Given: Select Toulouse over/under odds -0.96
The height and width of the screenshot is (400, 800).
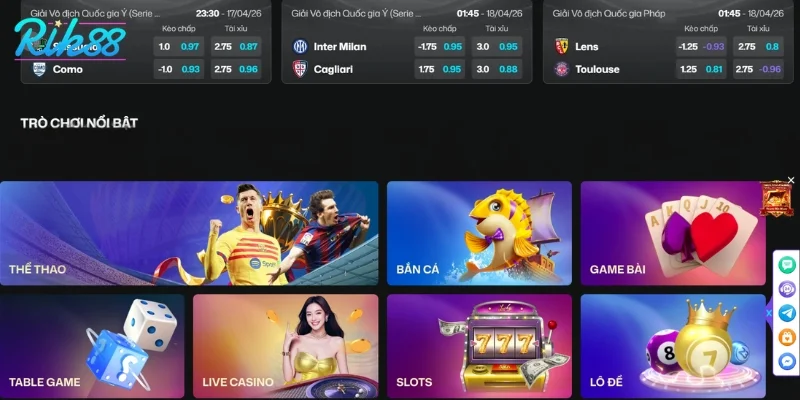Looking at the screenshot, I should point(758,69).
